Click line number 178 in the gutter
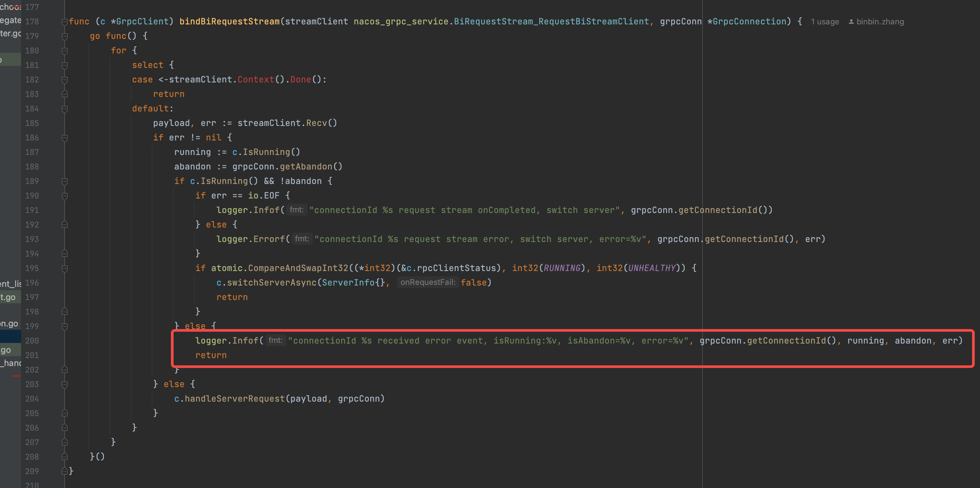The height and width of the screenshot is (488, 980). [x=32, y=22]
